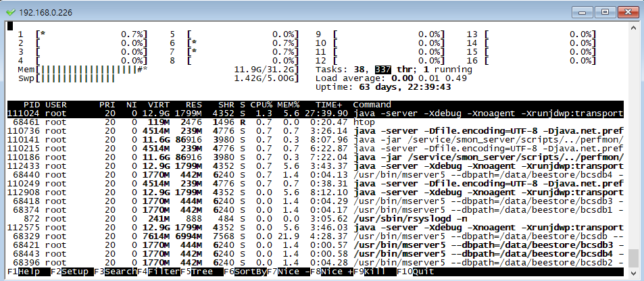Click the Load average 0.00 value

(x=402, y=78)
